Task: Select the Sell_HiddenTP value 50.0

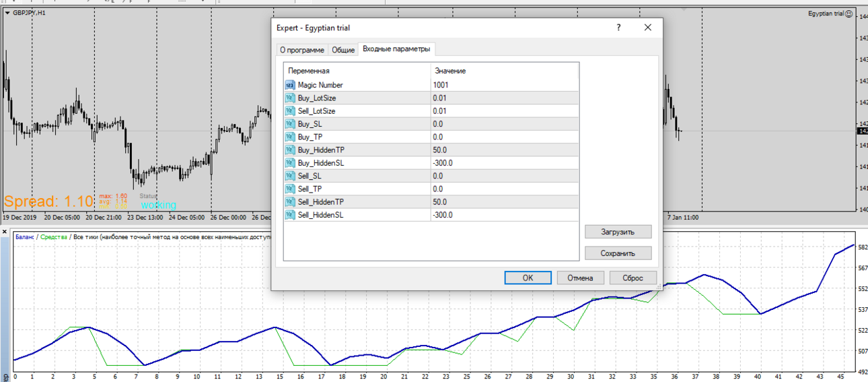Action: click(x=440, y=202)
